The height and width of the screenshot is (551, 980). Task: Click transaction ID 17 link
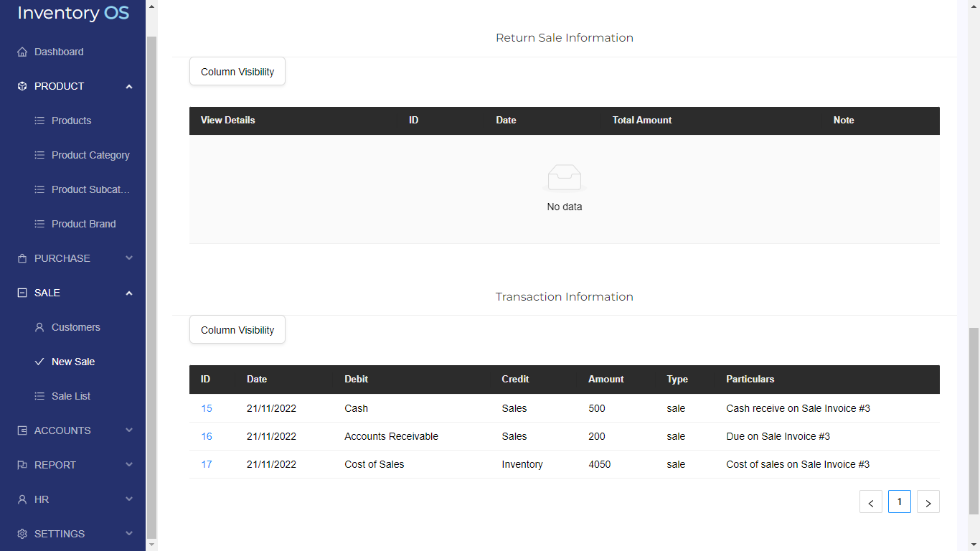point(207,464)
